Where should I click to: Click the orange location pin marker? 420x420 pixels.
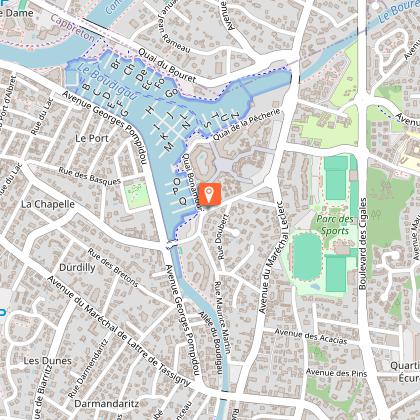pyautogui.click(x=209, y=194)
